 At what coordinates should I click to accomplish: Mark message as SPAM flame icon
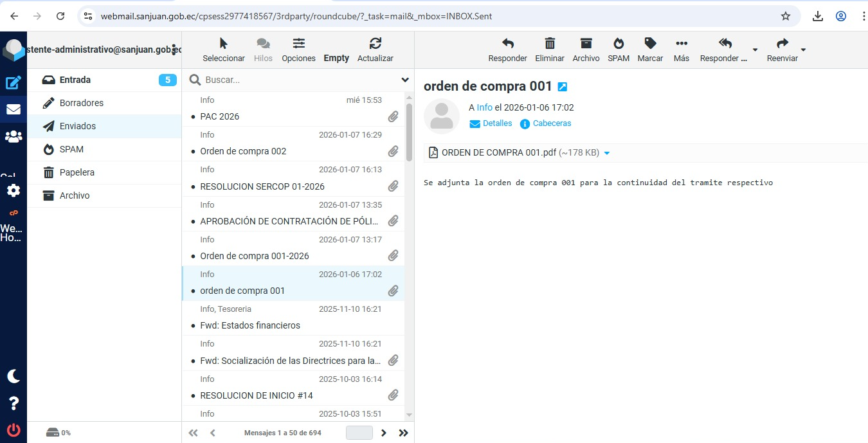click(619, 44)
